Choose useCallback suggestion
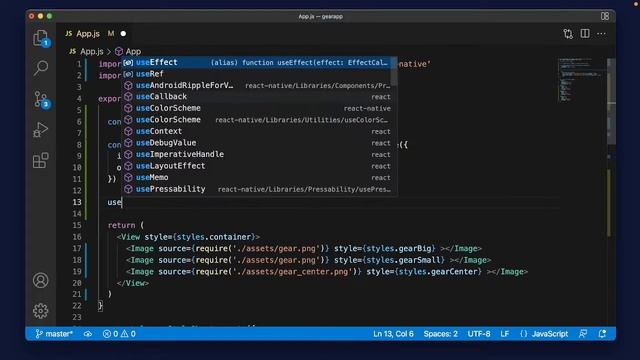 [x=257, y=97]
